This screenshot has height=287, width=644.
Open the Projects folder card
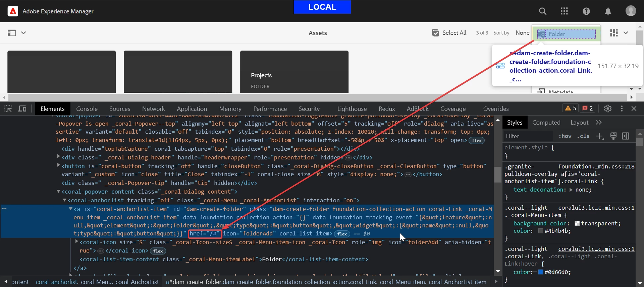coord(294,72)
